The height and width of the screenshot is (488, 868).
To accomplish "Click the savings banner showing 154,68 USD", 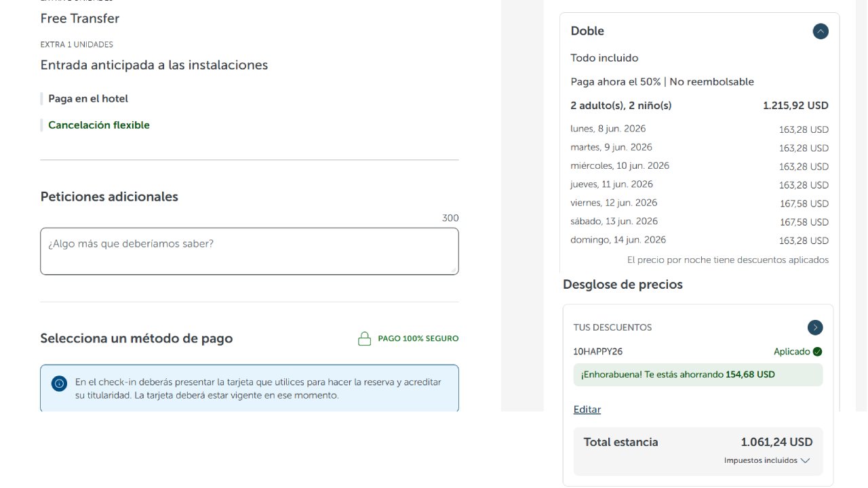I will [698, 373].
